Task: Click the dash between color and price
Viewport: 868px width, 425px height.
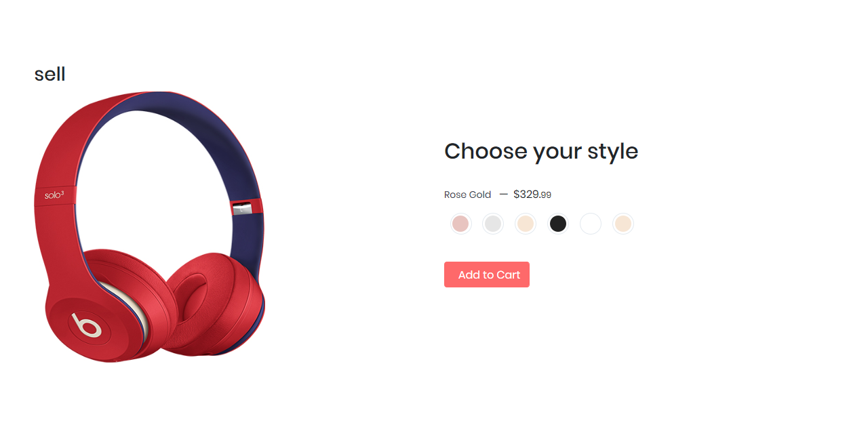Action: pyautogui.click(x=503, y=194)
